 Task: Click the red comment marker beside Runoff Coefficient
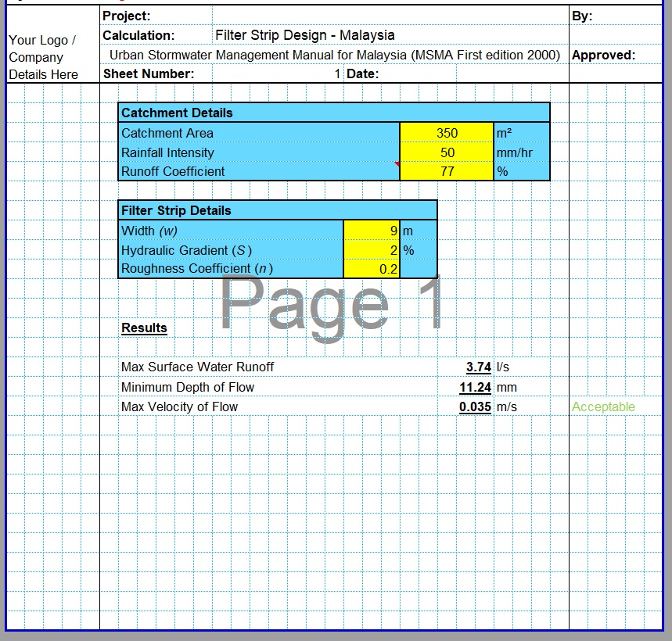pos(397,164)
